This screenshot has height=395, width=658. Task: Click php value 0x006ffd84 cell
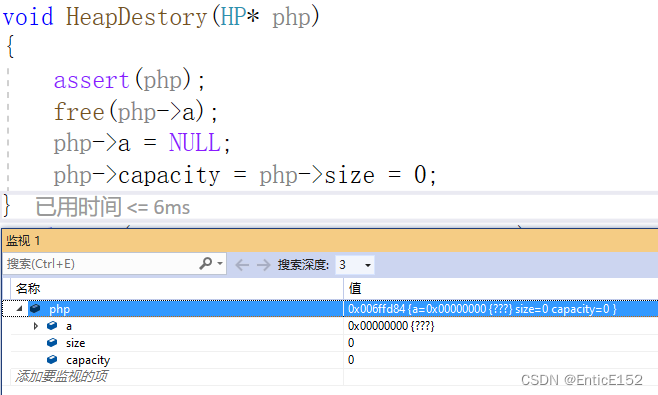coord(482,309)
